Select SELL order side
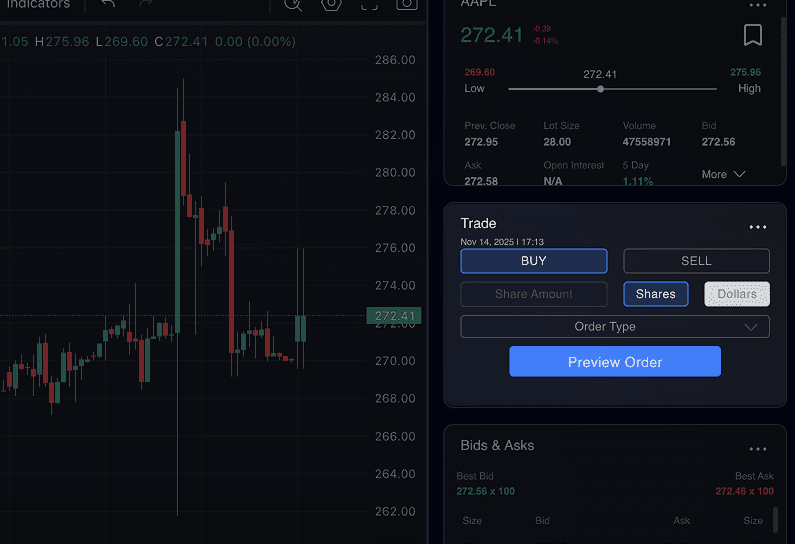Screen dimensions: 795x544 (x=696, y=261)
